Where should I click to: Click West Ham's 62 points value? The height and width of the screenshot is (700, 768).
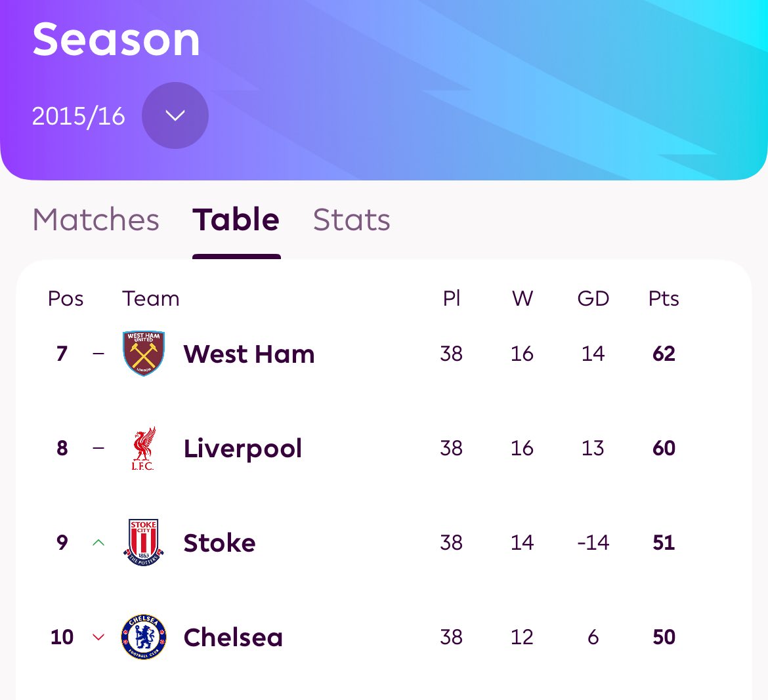click(x=664, y=354)
